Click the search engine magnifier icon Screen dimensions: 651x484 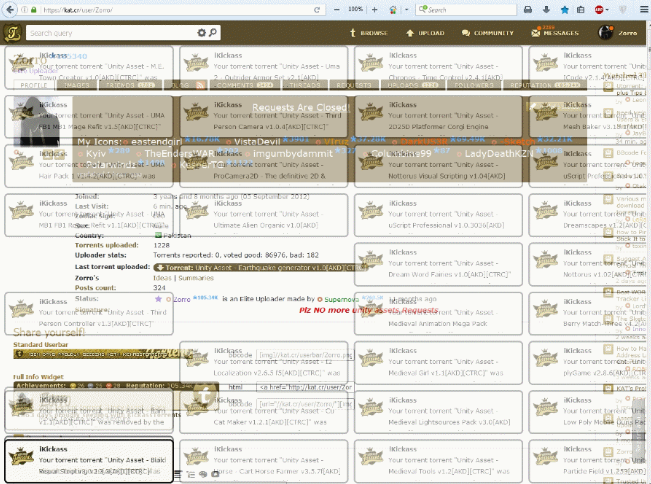coord(422,9)
